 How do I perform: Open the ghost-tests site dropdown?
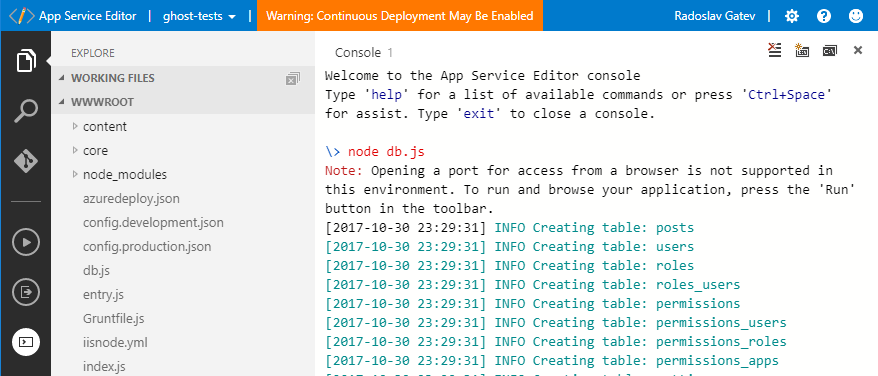[x=199, y=16]
